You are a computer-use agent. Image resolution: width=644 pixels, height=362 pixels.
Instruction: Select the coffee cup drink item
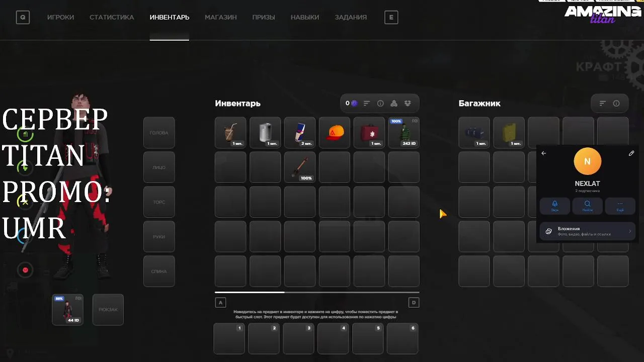pos(230,133)
